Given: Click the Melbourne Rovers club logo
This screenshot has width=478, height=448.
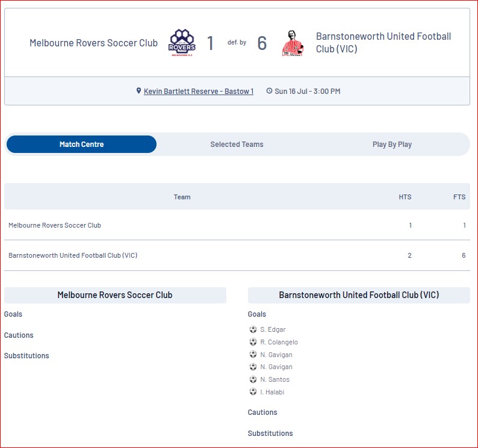Looking at the screenshot, I should pyautogui.click(x=182, y=42).
